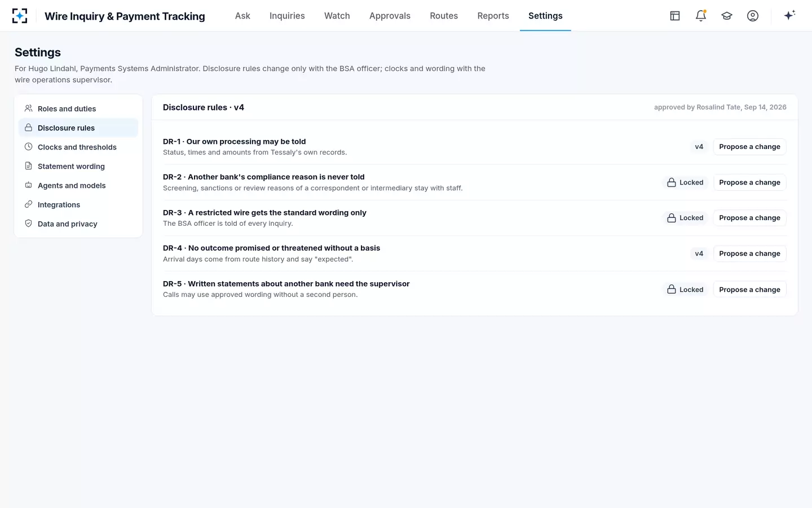This screenshot has width=812, height=508.
Task: Click the lock icon on DR-5 row
Action: (672, 290)
